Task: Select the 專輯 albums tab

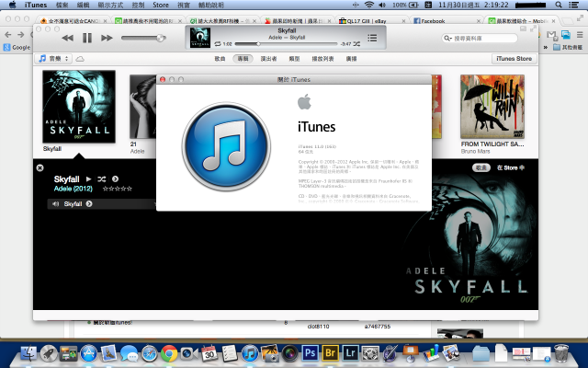Action: (x=243, y=59)
